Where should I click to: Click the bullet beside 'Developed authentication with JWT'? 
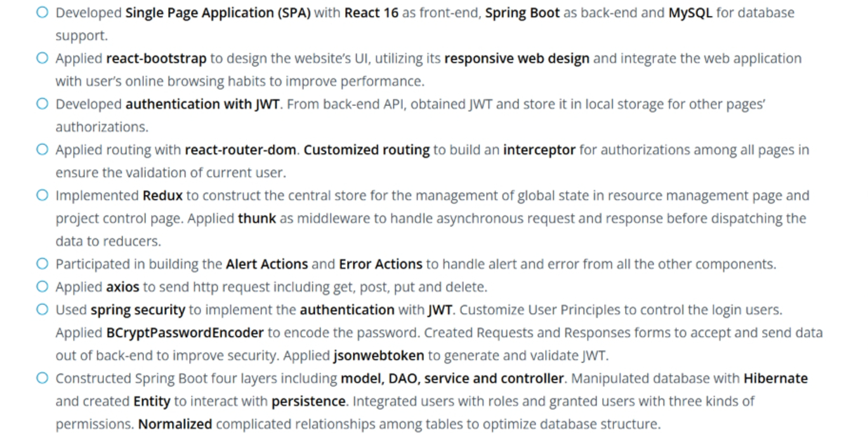[42, 103]
